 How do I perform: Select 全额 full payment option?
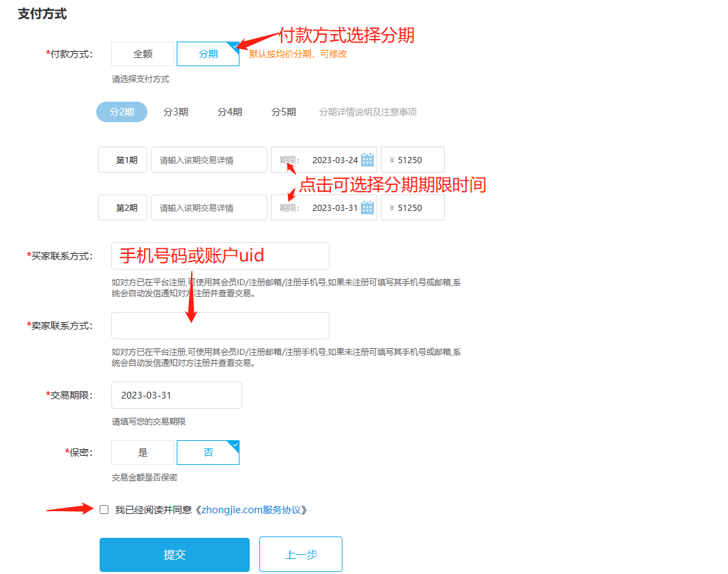click(143, 54)
